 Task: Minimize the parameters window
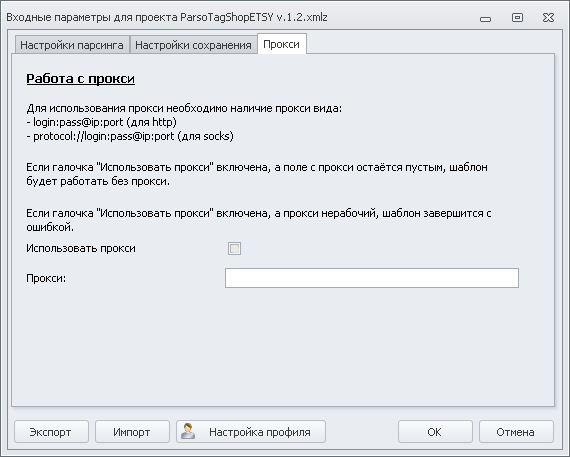[x=485, y=19]
